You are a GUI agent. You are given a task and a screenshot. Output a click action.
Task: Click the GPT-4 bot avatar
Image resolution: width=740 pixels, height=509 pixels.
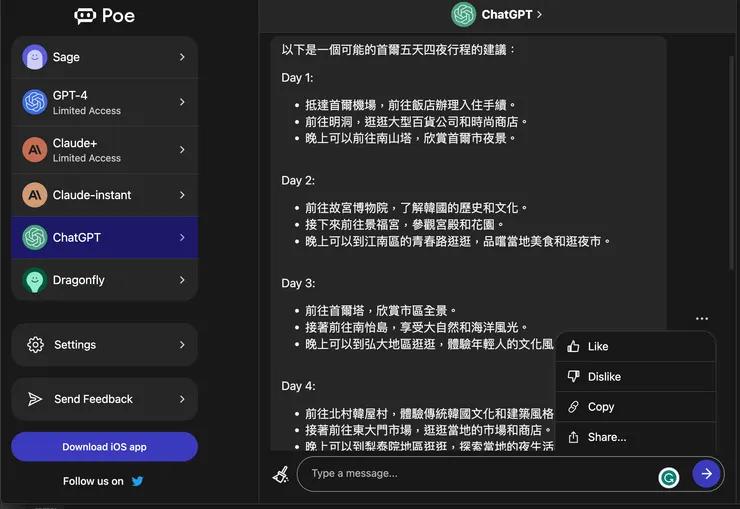(34, 102)
